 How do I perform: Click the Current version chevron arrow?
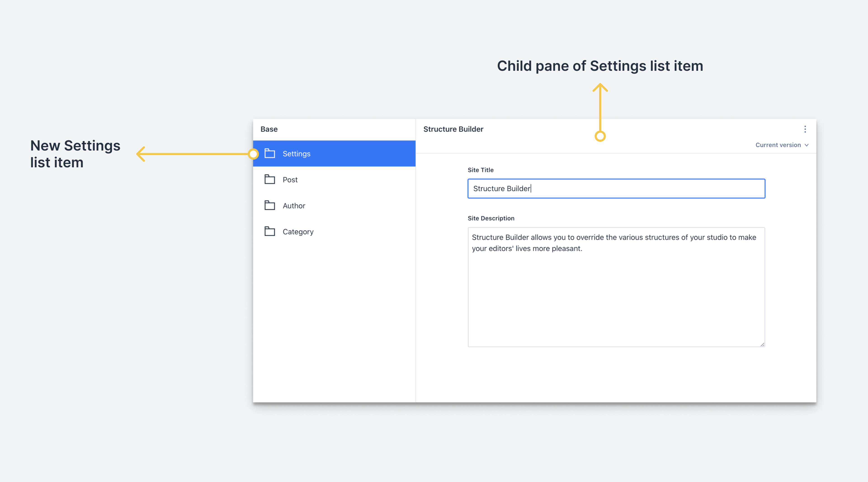[807, 145]
